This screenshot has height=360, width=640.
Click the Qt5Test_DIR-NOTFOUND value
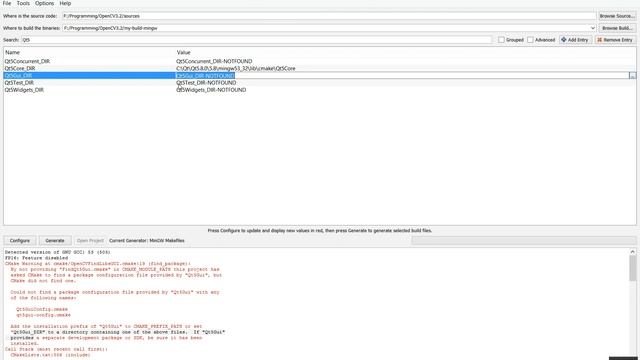206,83
